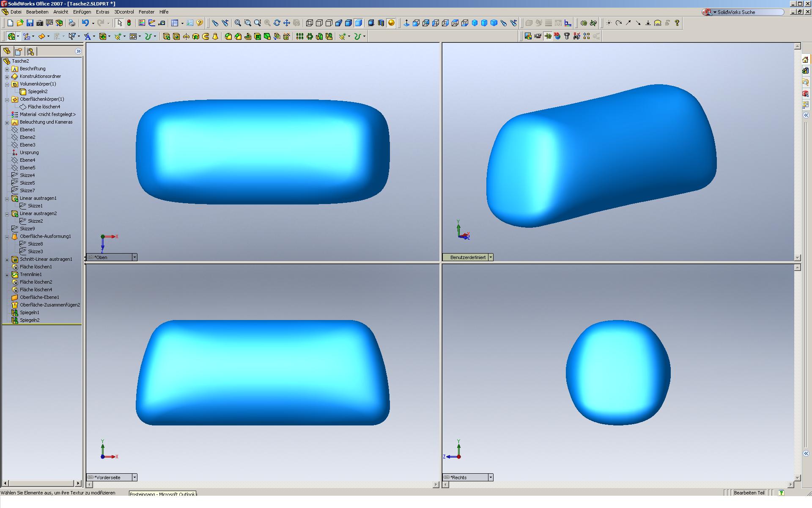Screen dimensions: 812x508
Task: Click the Benutzerdefiniert view label button
Action: point(467,257)
